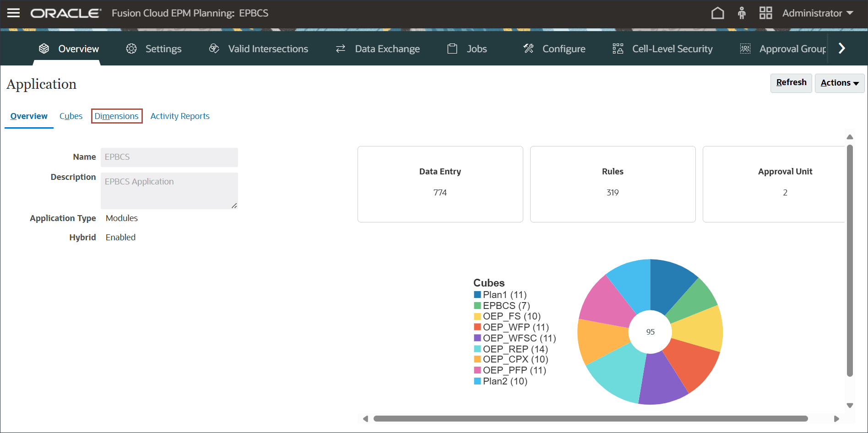
Task: Click the 'Enabled' Hybrid value
Action: click(x=121, y=238)
